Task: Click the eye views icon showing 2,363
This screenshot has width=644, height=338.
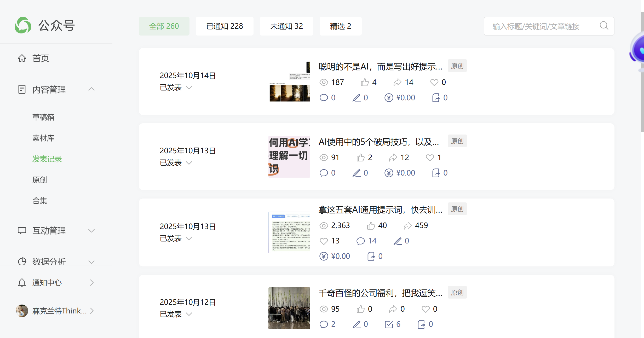Action: pos(324,225)
